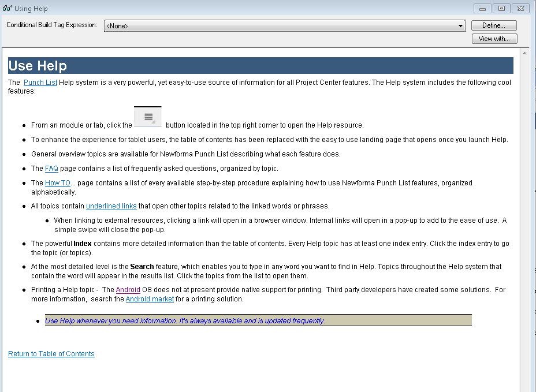This screenshot has height=392, width=536.
Task: Click the bold word Index
Action: 83,244
